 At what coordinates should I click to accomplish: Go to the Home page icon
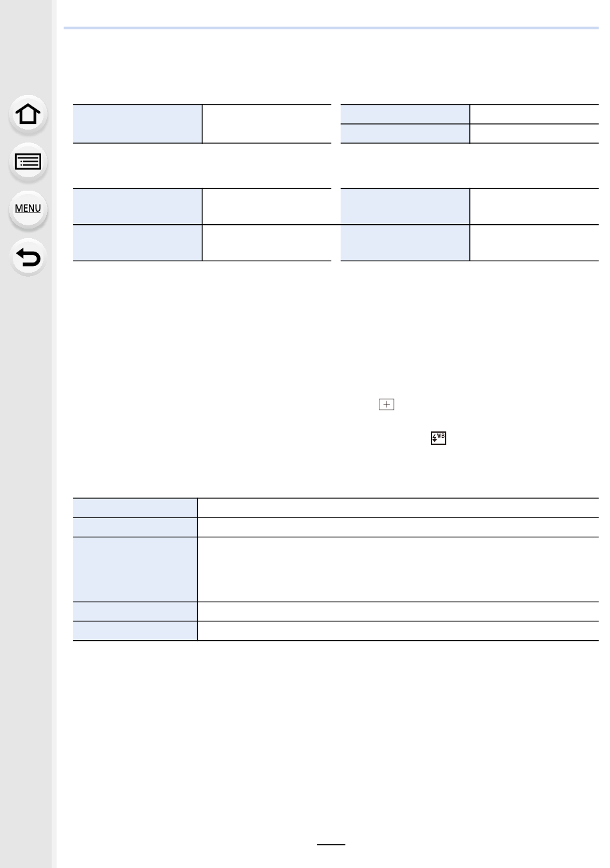click(x=28, y=115)
